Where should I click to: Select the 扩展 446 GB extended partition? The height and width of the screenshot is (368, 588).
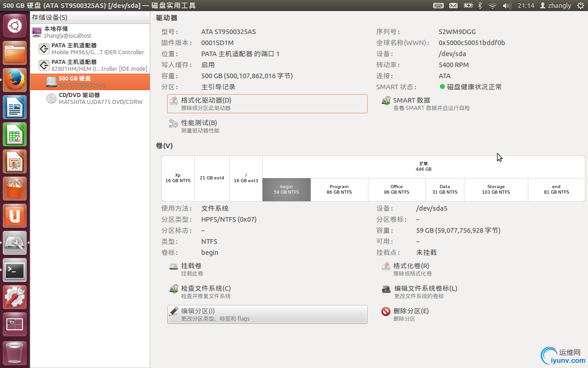(x=424, y=167)
